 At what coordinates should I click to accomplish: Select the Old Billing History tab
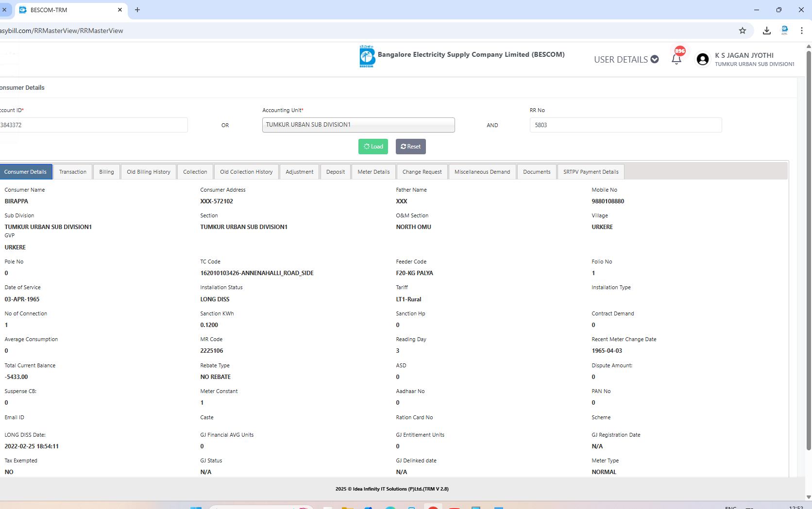point(149,172)
